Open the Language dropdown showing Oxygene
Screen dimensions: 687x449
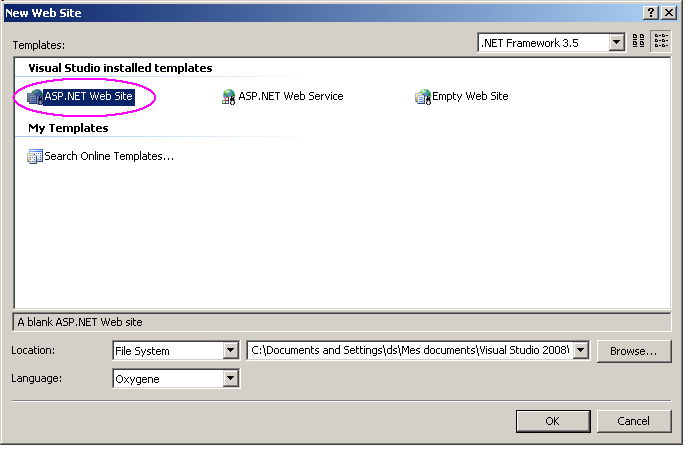(x=230, y=379)
